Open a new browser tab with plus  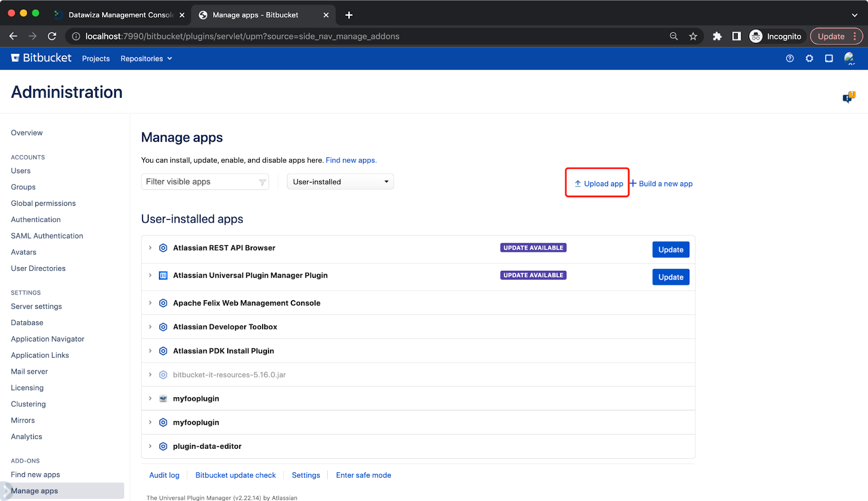coord(349,15)
